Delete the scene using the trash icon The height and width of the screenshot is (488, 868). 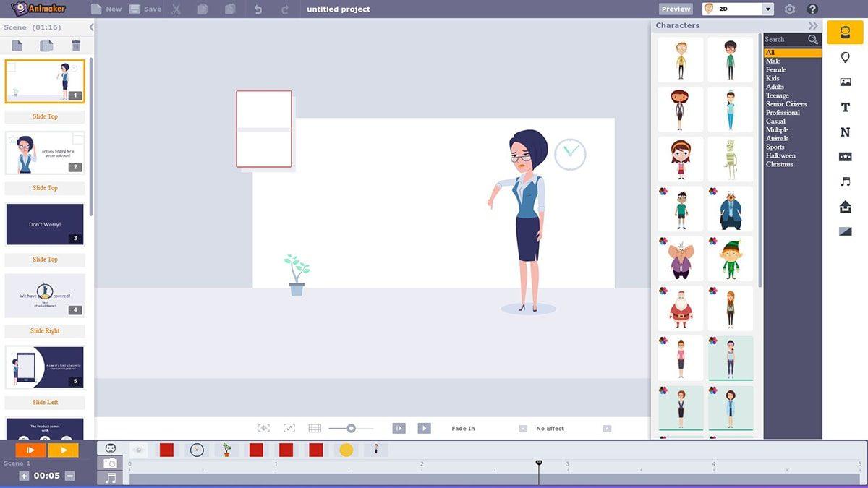coord(75,46)
